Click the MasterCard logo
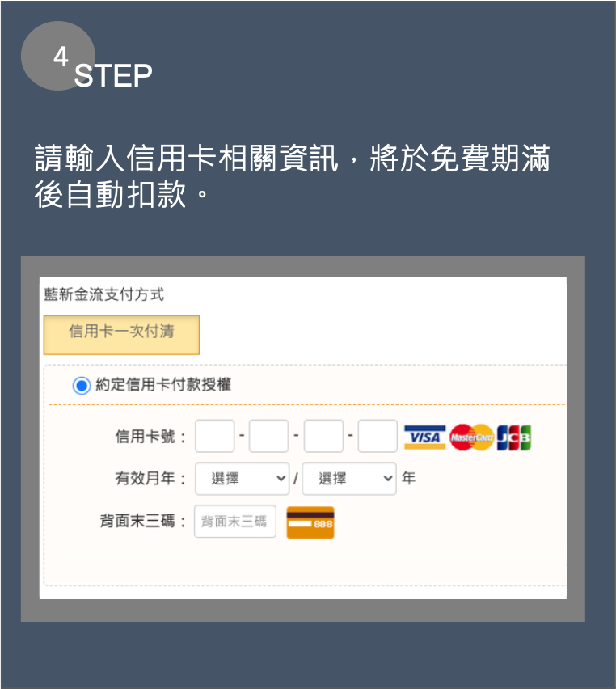 tap(471, 437)
